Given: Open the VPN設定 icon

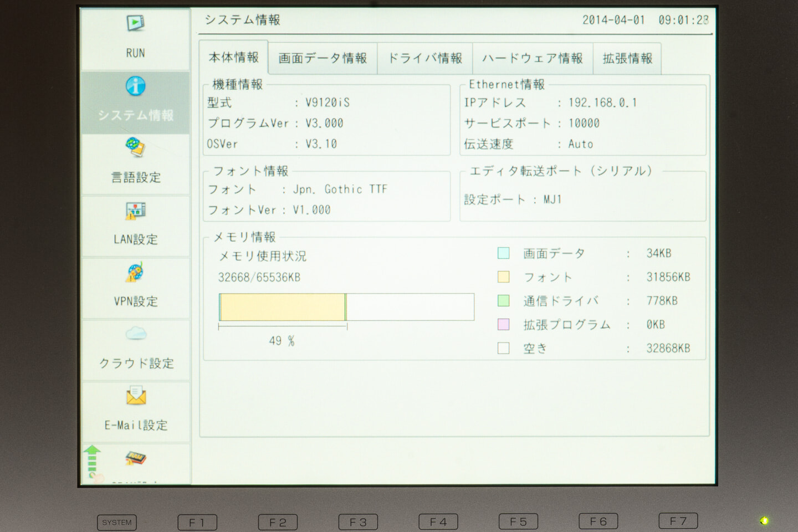Looking at the screenshot, I should coord(136,273).
